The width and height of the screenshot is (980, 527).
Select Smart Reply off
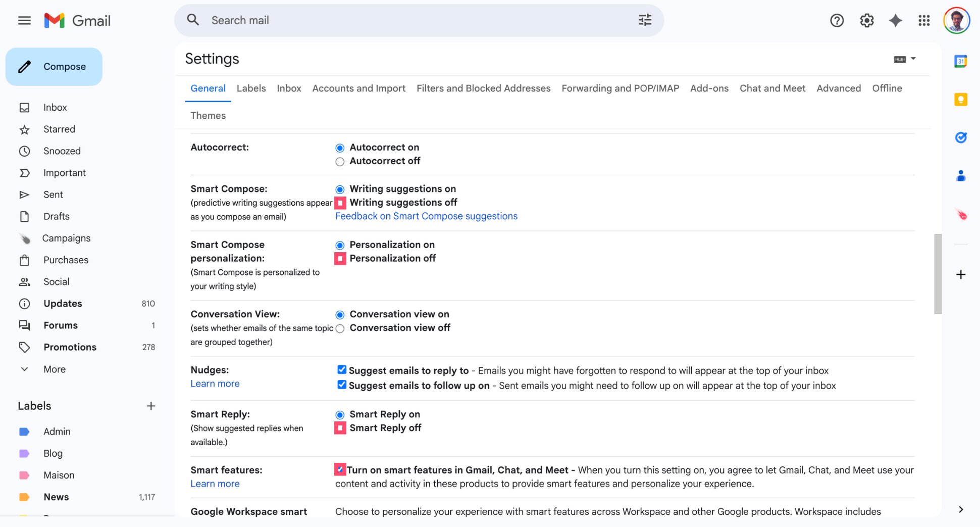pyautogui.click(x=340, y=428)
